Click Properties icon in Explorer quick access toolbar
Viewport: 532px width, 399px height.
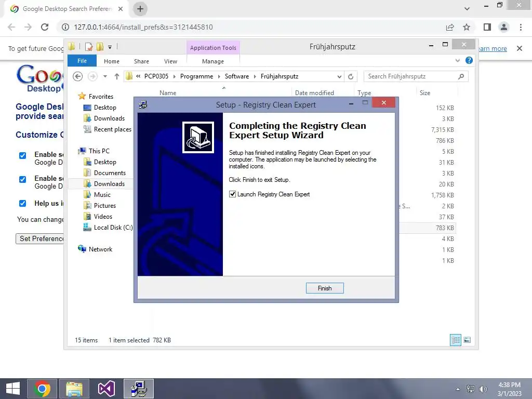tap(89, 47)
